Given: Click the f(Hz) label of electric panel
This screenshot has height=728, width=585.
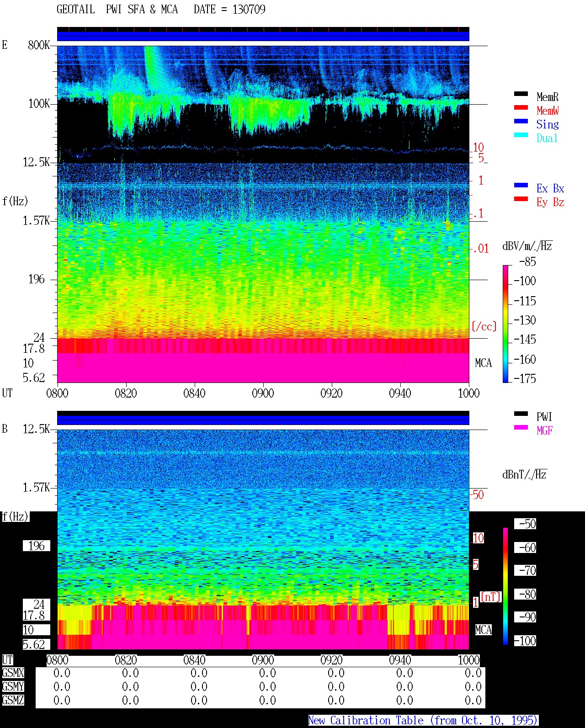Looking at the screenshot, I should pos(15,201).
